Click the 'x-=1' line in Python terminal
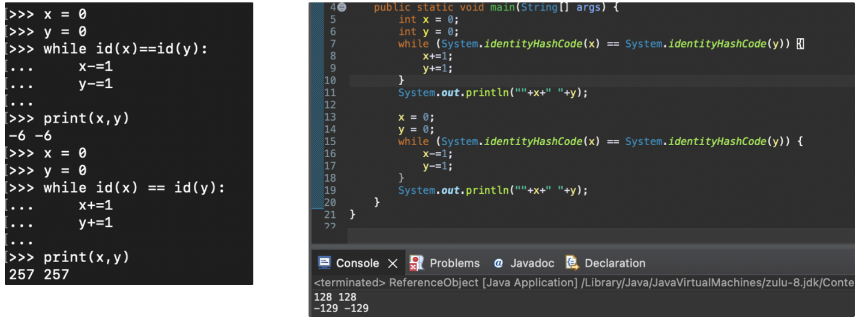 (x=95, y=67)
